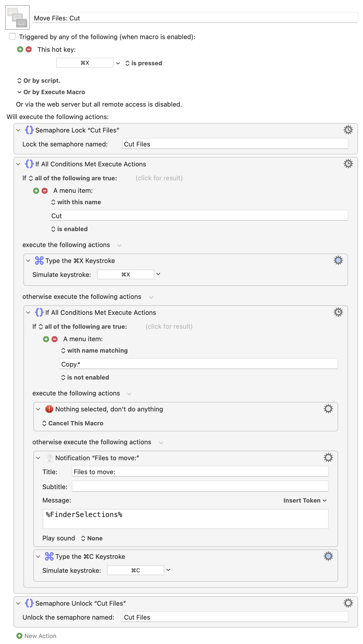Click the macro icon image well
Viewport: 363px width, 644px height.
[17, 17]
